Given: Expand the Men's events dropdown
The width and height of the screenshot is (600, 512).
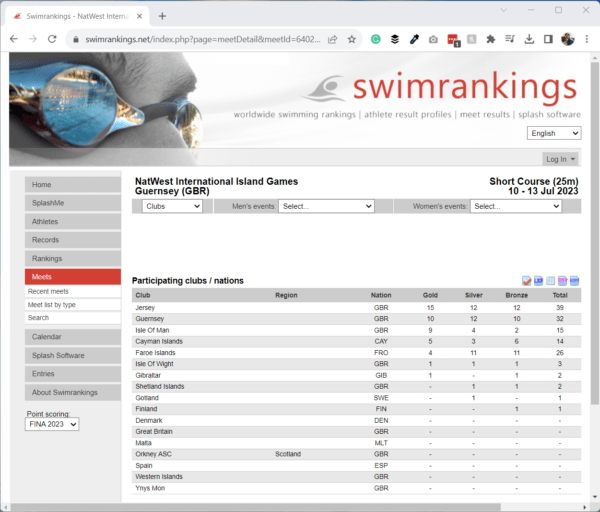Looking at the screenshot, I should click(326, 206).
